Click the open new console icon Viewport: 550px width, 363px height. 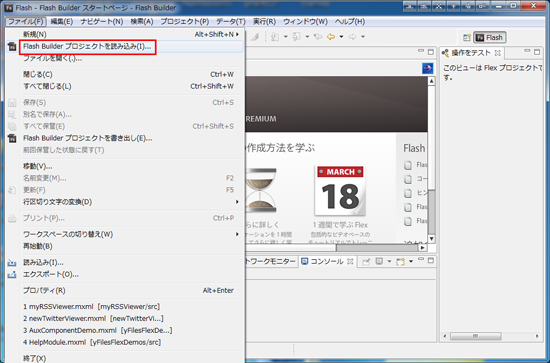pos(400,261)
